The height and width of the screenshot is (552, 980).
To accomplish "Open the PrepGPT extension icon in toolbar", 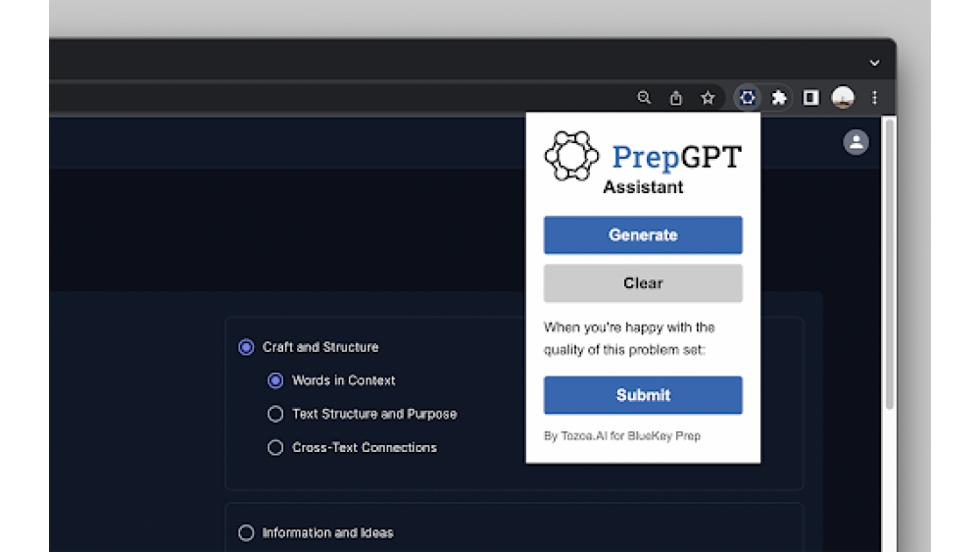I will pyautogui.click(x=747, y=97).
